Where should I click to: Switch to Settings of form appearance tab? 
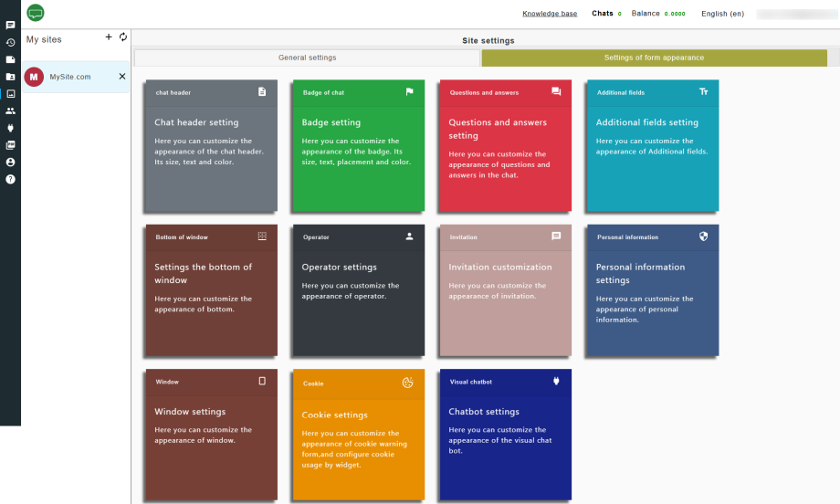(654, 58)
